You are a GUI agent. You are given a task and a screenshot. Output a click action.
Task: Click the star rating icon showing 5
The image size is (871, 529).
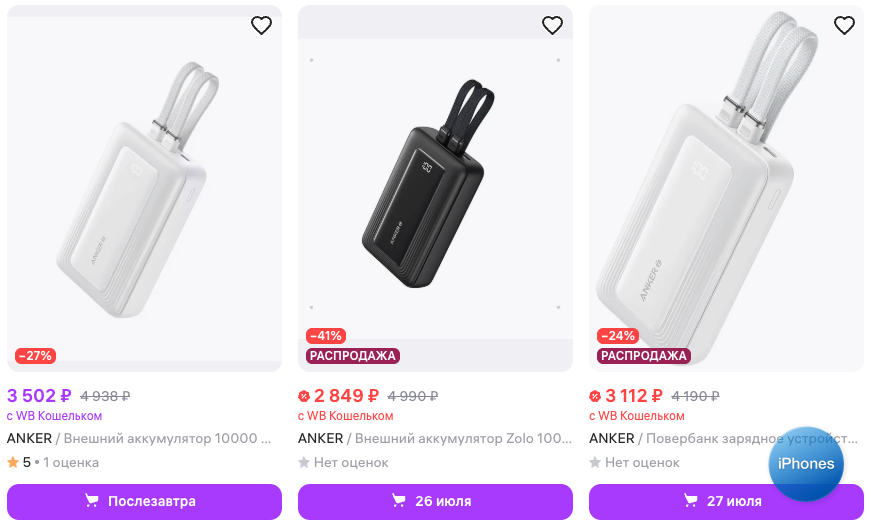click(13, 462)
